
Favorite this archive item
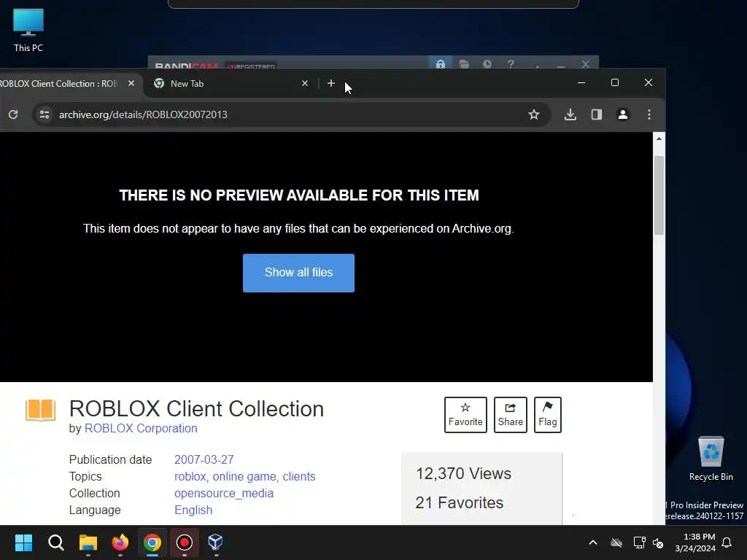[465, 415]
